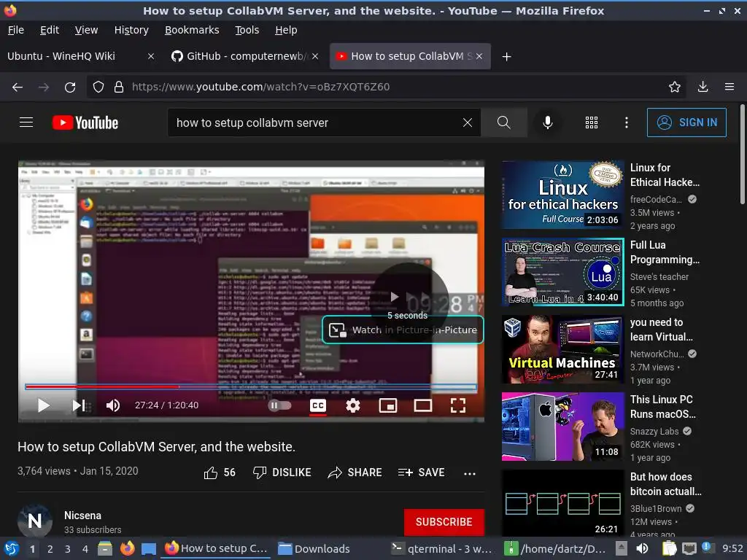747x560 pixels.
Task: Switch to Ubuntu - WineHQ Wiki tab
Action: tap(71, 56)
